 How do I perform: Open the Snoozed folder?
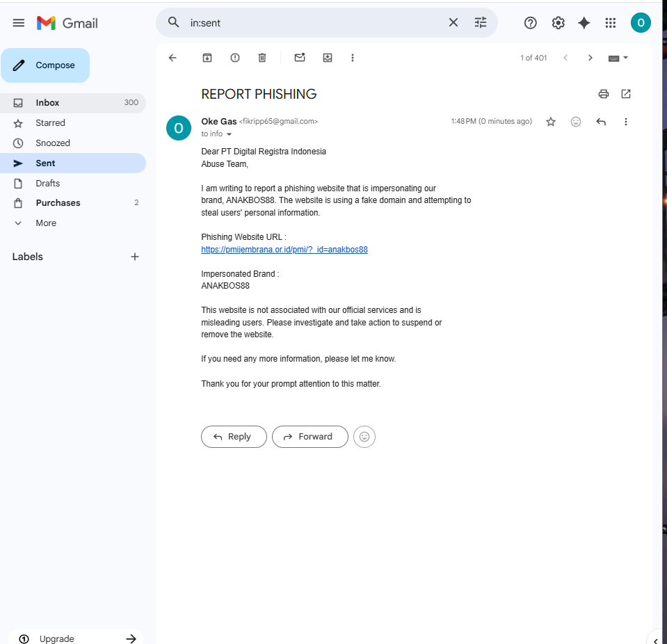click(73, 143)
